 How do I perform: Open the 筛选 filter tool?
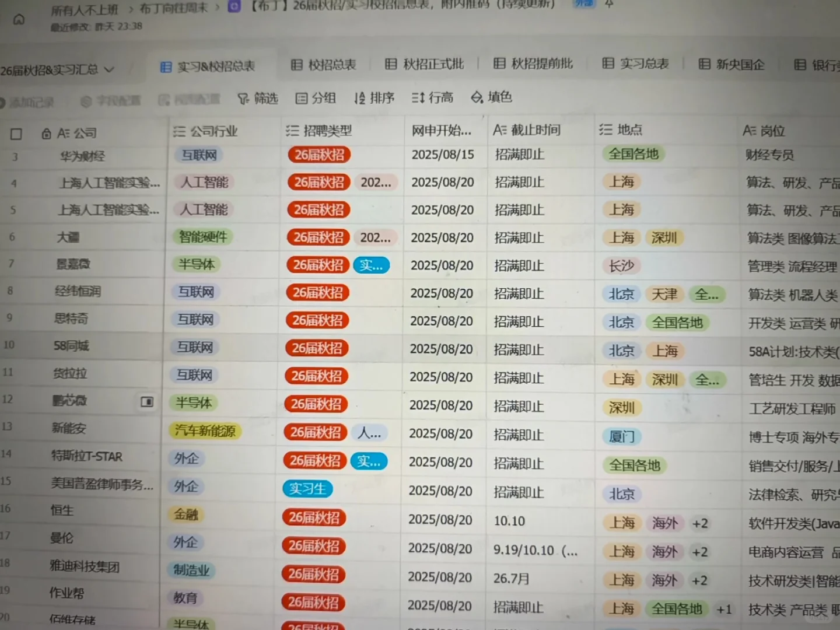coord(258,99)
